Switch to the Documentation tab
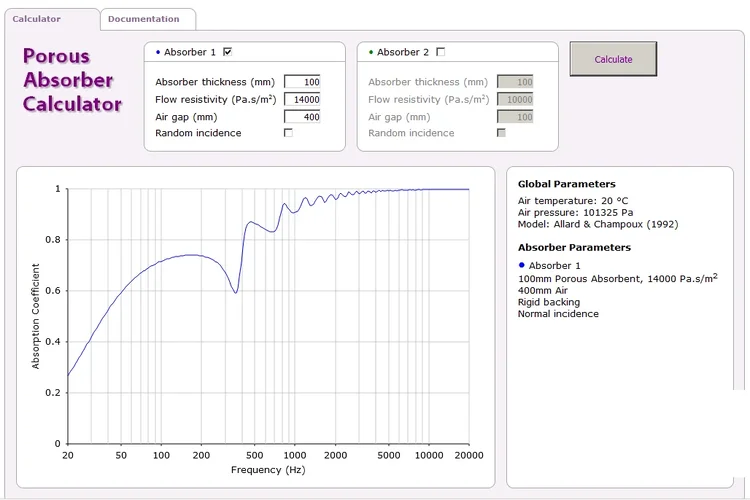Viewport: 750px width, 500px height. coord(144,19)
